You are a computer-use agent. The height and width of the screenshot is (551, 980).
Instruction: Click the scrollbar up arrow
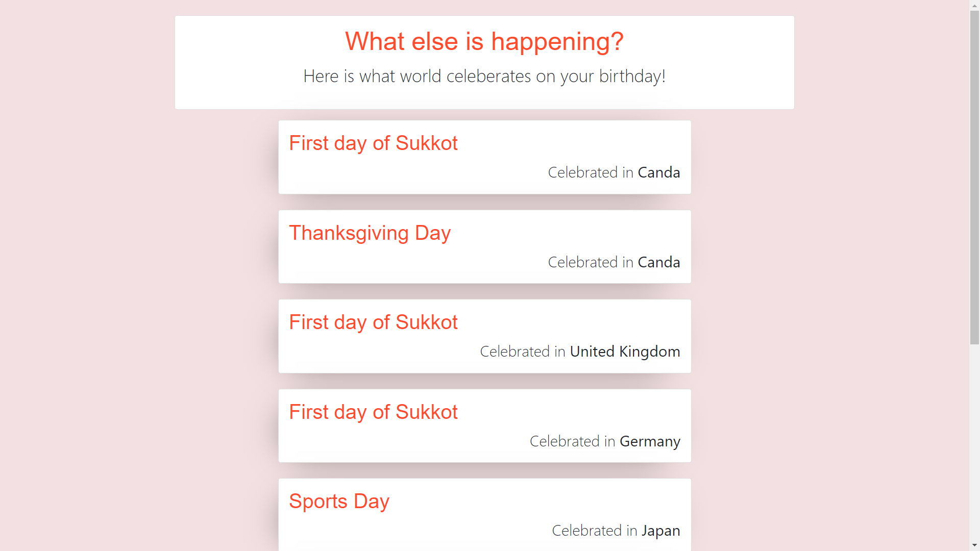tap(974, 5)
